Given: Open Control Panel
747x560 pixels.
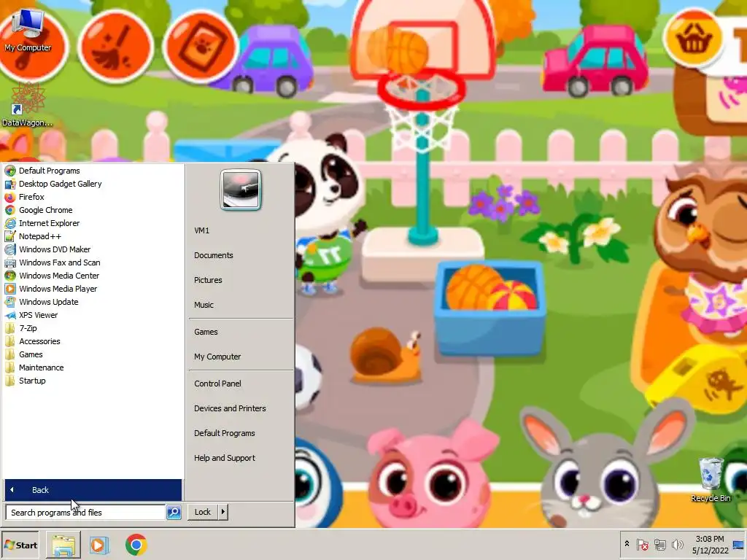Looking at the screenshot, I should (217, 384).
